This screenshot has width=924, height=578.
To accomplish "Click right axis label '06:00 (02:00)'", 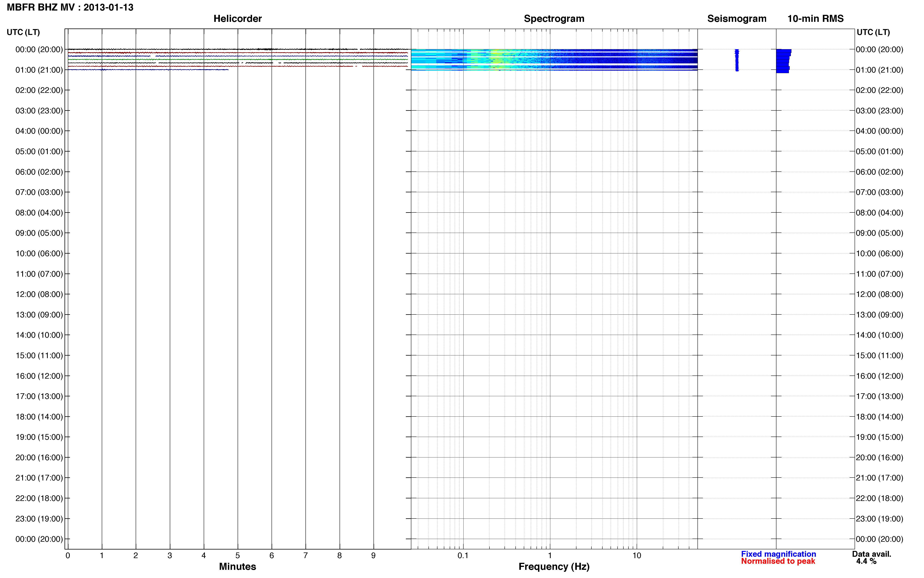I will [879, 172].
